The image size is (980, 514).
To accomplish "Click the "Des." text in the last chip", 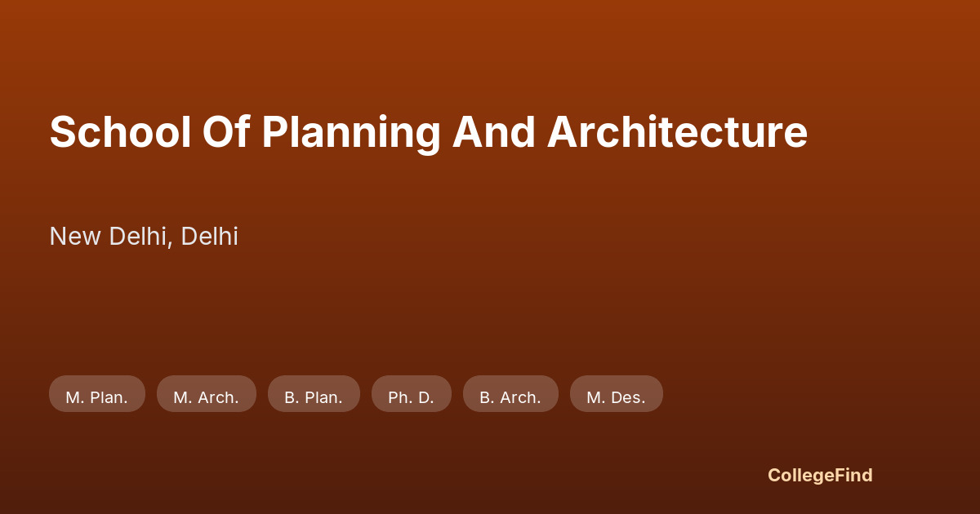I will (628, 397).
